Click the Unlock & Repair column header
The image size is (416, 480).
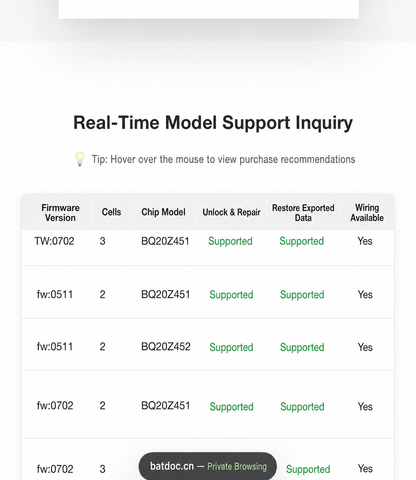231,212
